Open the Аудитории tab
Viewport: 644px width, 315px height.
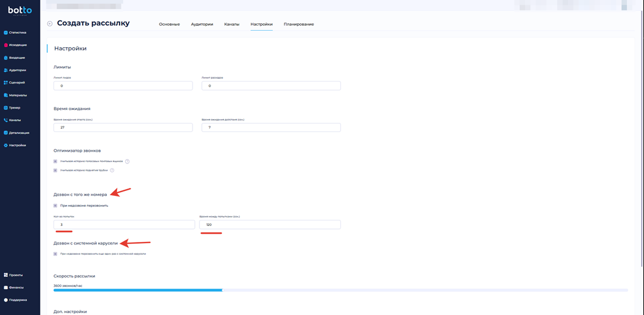point(202,24)
